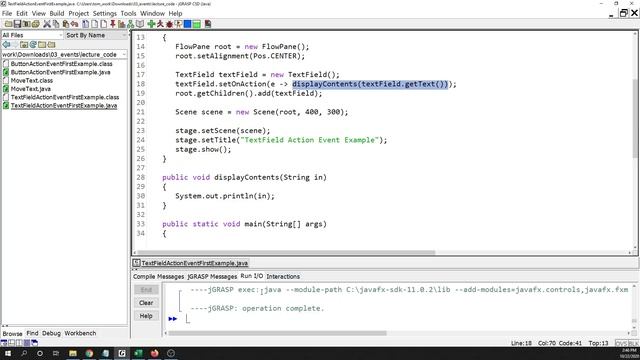Click the editor vertical scrollbar
Screen dimensions: 640x360
635,118
